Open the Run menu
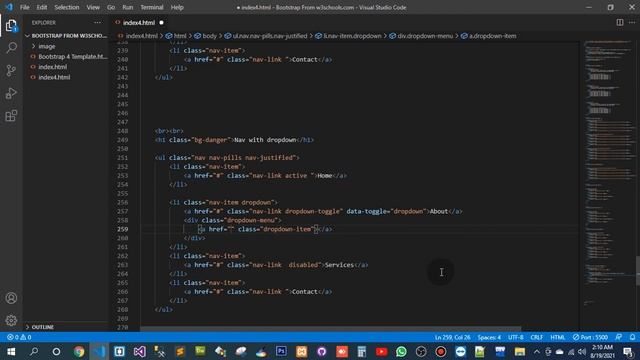Viewport: 640px width, 360px height. [128, 7]
